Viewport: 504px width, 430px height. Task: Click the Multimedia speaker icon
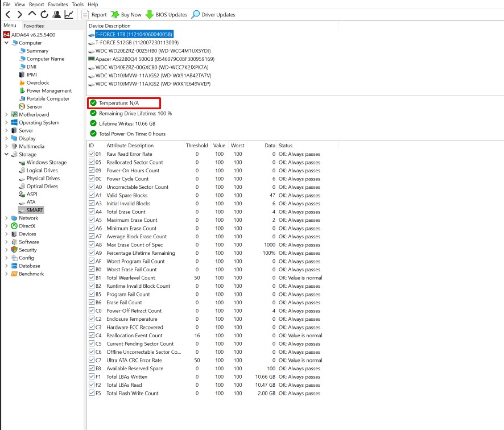pos(14,146)
